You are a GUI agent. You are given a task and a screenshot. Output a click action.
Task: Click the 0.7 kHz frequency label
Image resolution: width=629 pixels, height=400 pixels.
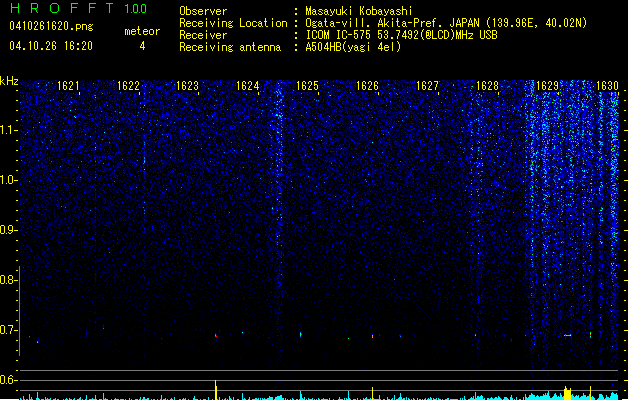(x=8, y=330)
